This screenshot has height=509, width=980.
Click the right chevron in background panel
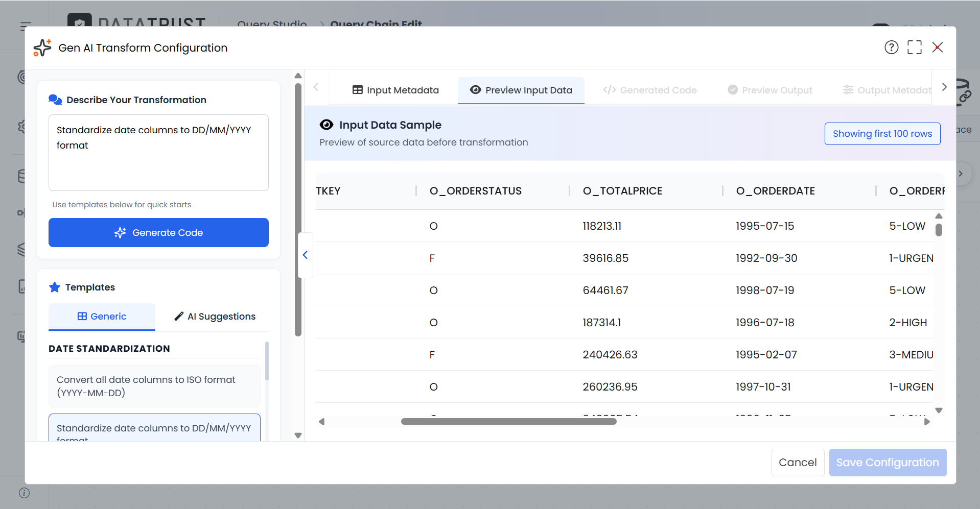click(x=961, y=174)
